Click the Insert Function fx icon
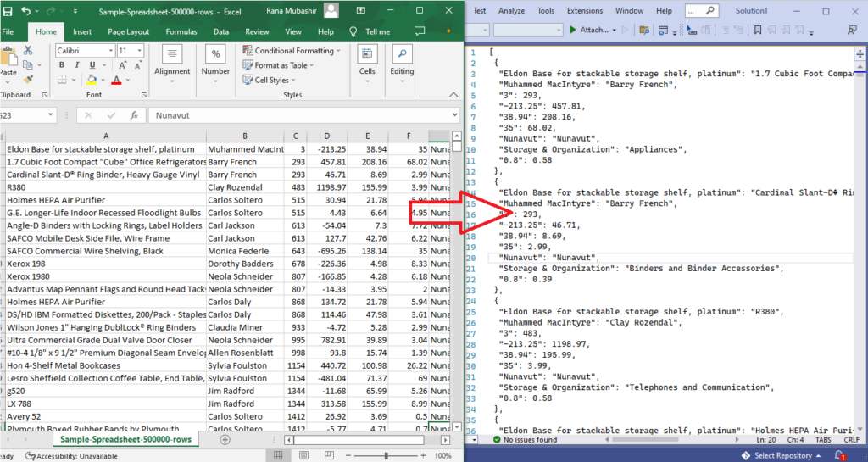 click(x=133, y=115)
